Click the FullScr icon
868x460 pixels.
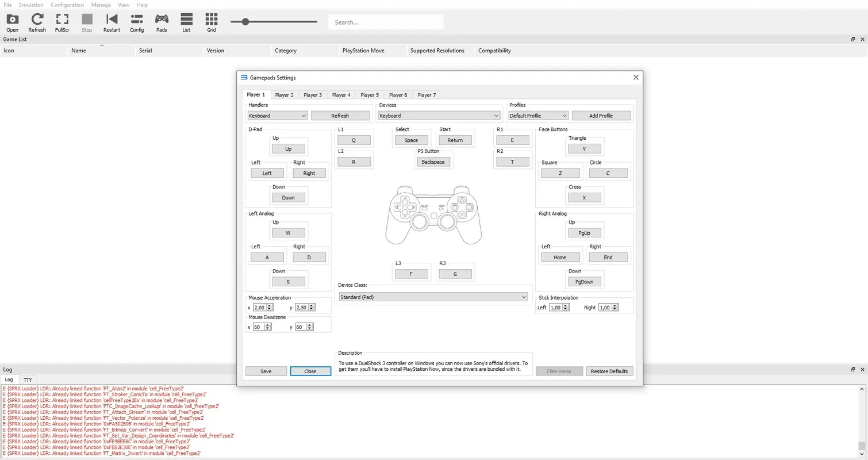click(62, 22)
